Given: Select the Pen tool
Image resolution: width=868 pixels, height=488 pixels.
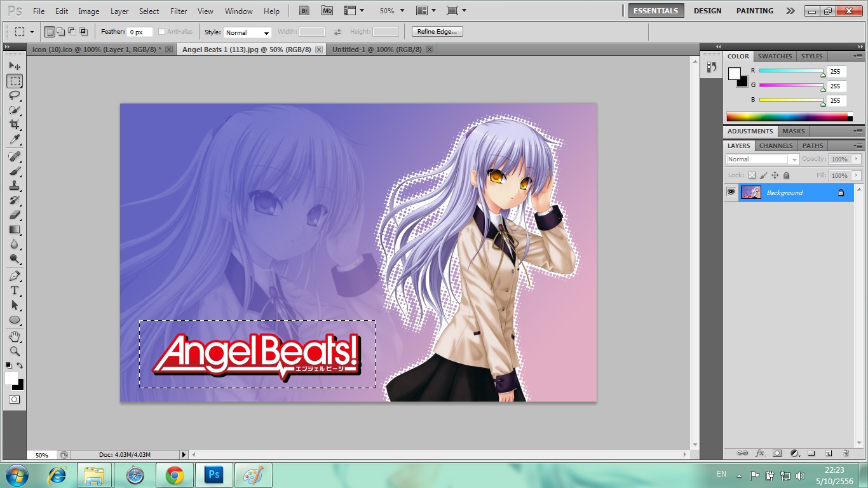Looking at the screenshot, I should [15, 276].
